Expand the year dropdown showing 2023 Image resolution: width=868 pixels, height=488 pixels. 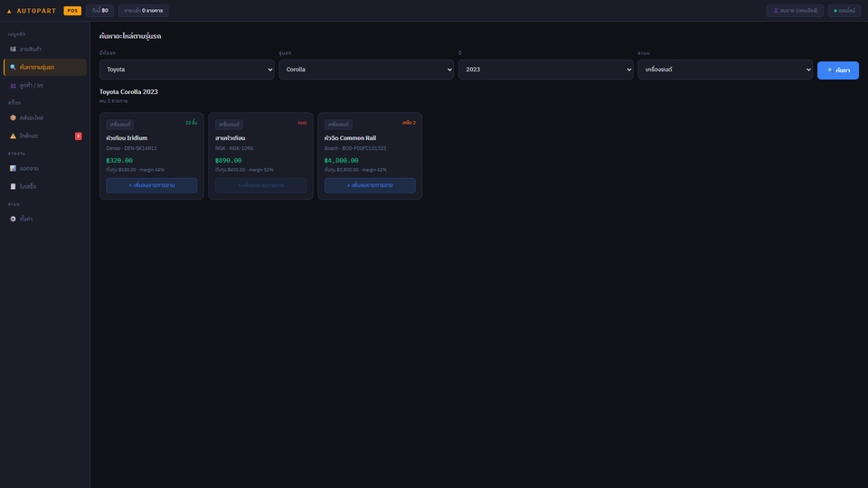(x=545, y=70)
